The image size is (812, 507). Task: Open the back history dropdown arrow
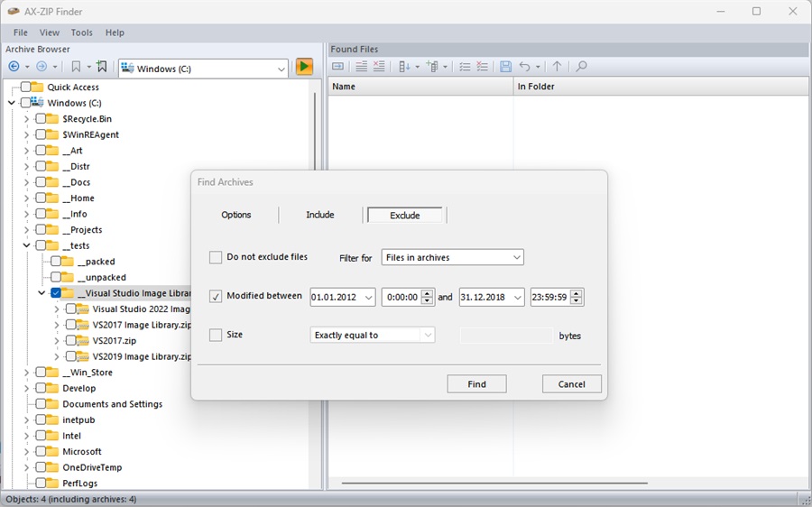point(27,67)
